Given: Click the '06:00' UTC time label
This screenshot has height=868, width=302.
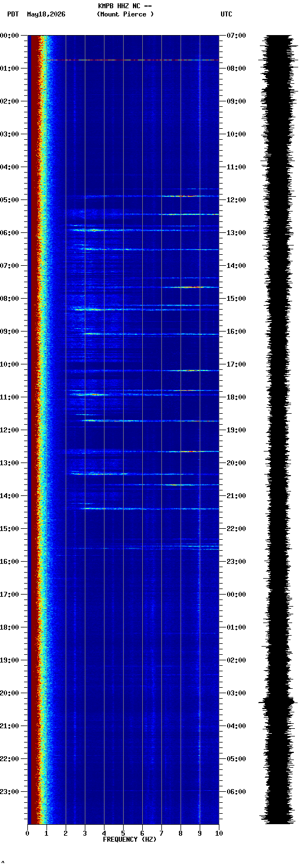Looking at the screenshot, I should [x=236, y=792].
